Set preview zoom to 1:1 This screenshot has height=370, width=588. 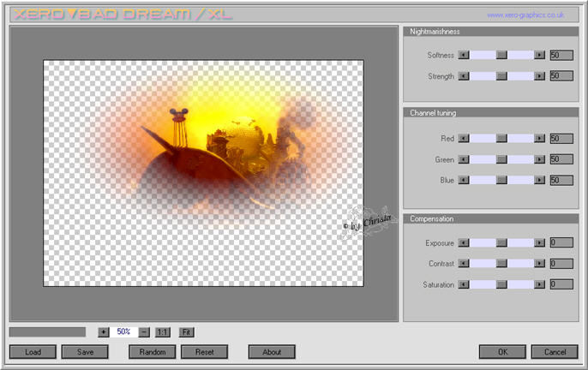[x=162, y=332]
